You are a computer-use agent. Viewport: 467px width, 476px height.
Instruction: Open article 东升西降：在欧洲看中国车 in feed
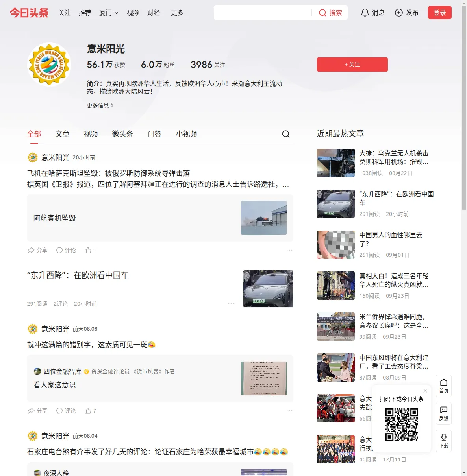[78, 275]
